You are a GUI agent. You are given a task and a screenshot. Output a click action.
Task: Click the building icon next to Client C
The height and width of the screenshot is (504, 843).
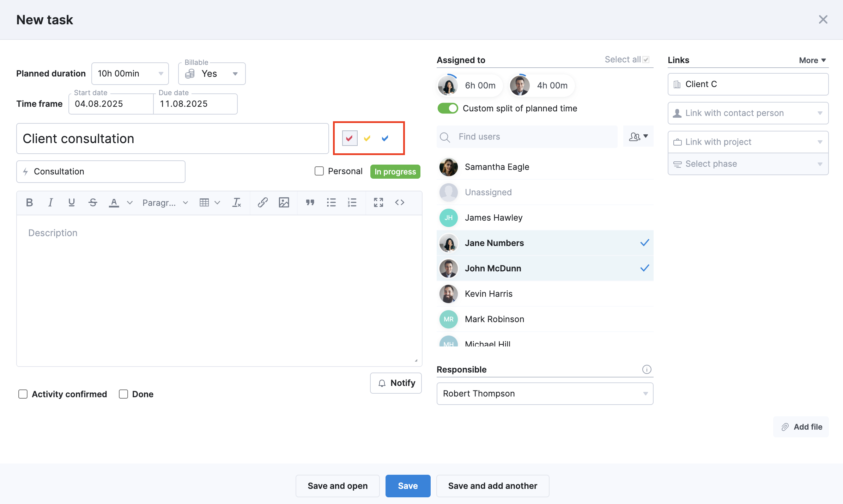(677, 84)
